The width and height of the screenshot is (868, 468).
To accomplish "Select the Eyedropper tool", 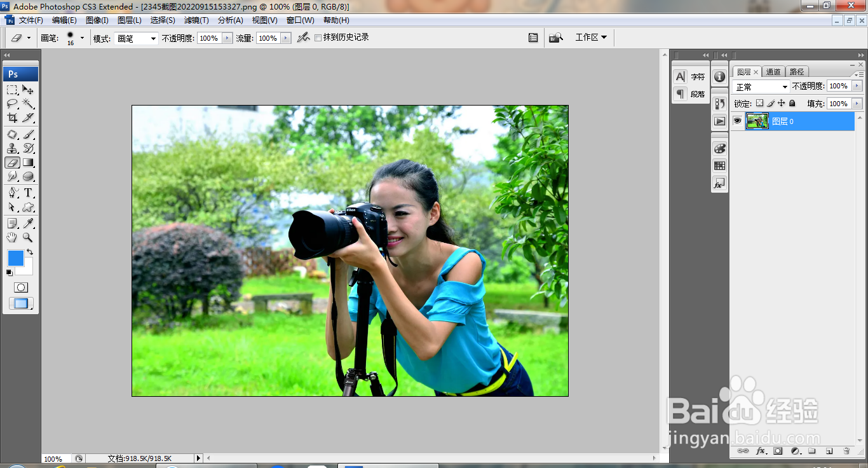I will pyautogui.click(x=29, y=223).
